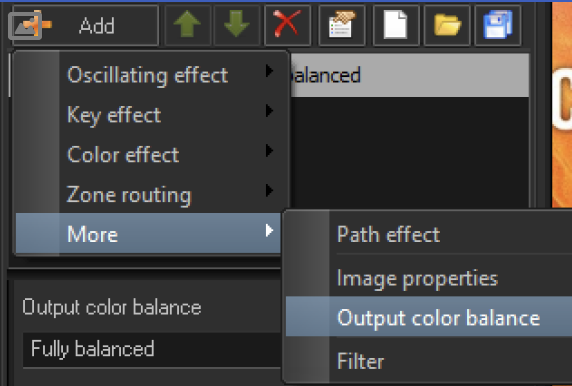572x386 pixels.
Task: Select the highlighted balanced list entry
Action: tap(410, 75)
